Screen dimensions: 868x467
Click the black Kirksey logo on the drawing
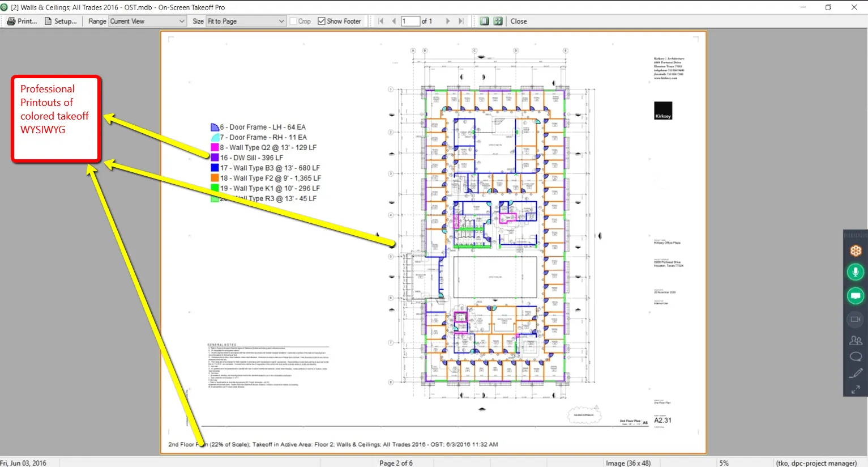click(663, 111)
